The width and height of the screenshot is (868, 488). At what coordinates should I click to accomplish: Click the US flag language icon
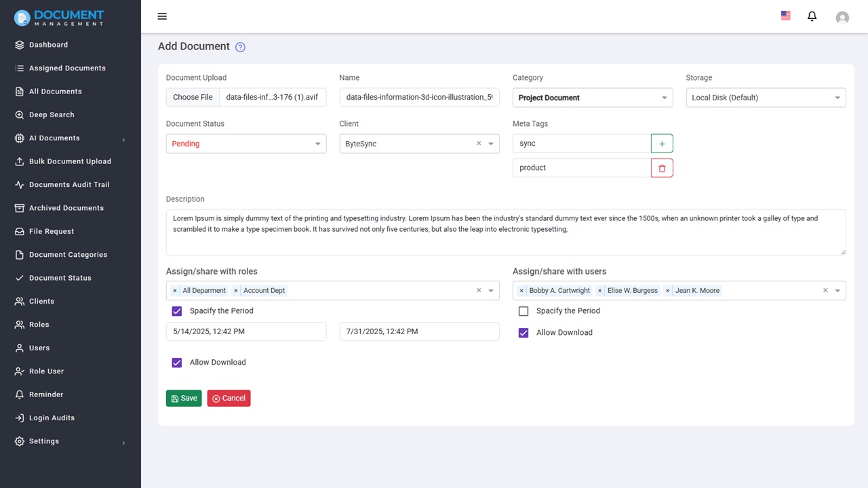pos(786,16)
